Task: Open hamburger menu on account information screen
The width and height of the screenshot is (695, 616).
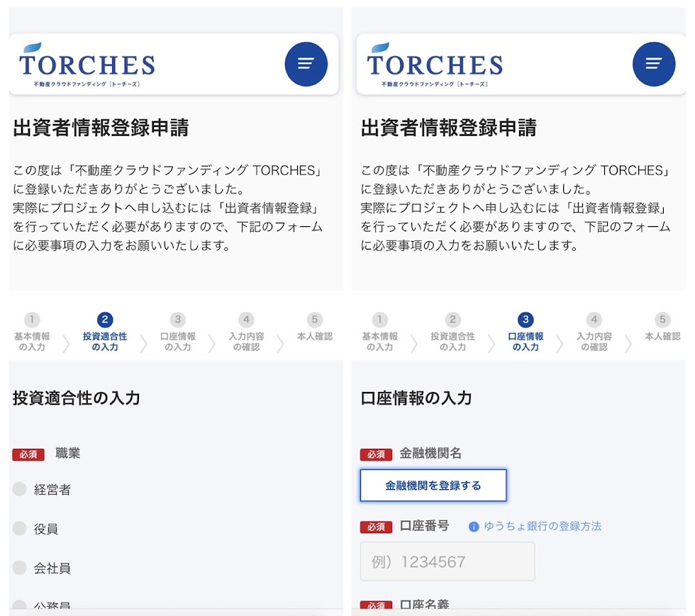Action: pyautogui.click(x=653, y=64)
